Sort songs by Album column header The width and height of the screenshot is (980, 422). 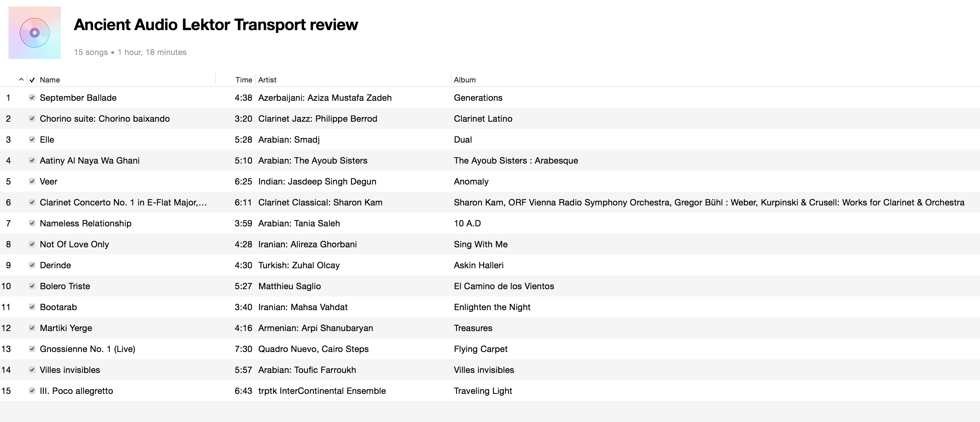[464, 80]
